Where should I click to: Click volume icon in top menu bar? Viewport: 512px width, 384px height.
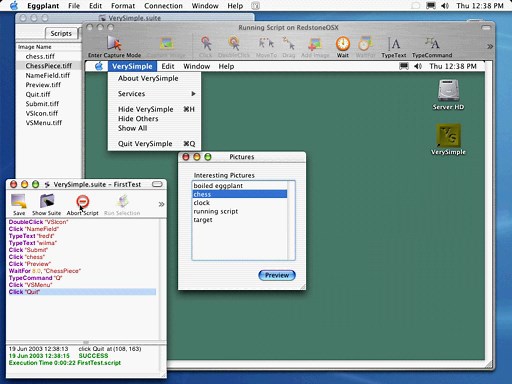click(x=445, y=6)
